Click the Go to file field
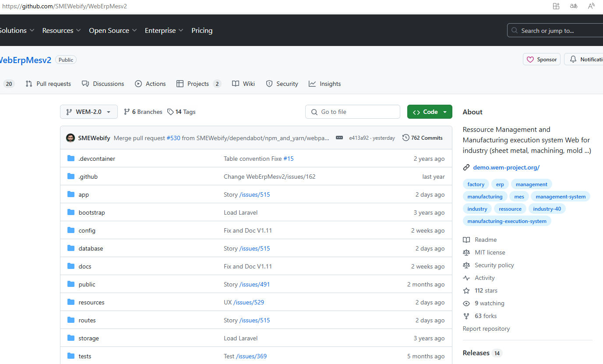Viewport: 603px width, 364px height. (x=353, y=112)
